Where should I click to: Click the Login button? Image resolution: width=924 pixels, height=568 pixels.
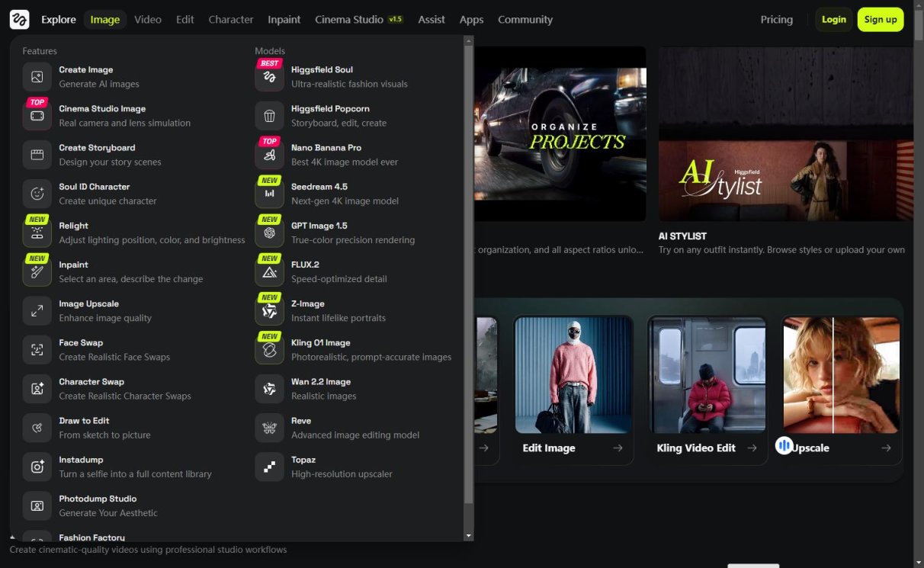pos(833,20)
